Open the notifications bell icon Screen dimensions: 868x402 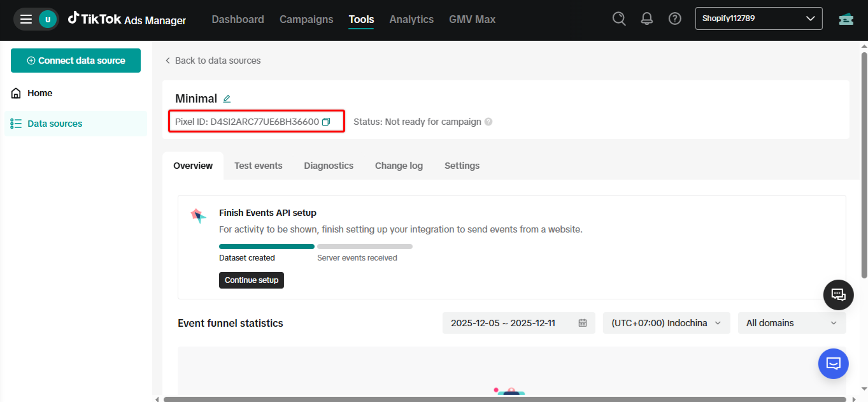[647, 18]
